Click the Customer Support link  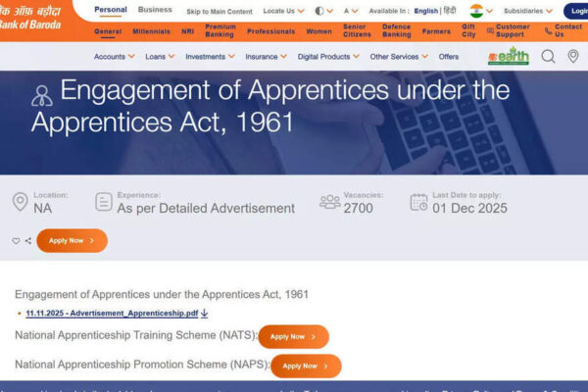(x=513, y=30)
